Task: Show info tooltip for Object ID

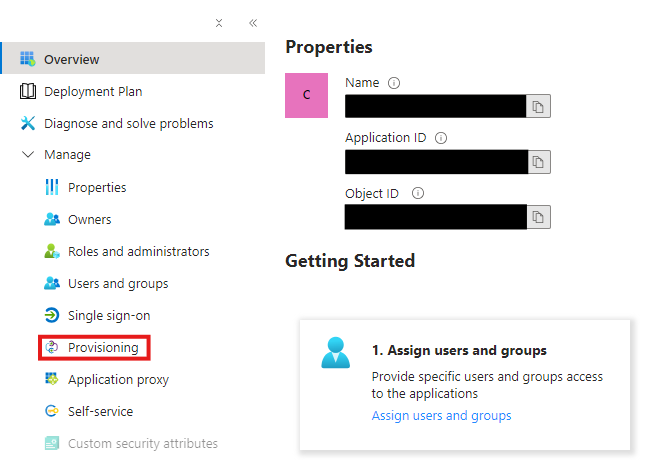Action: coord(418,193)
